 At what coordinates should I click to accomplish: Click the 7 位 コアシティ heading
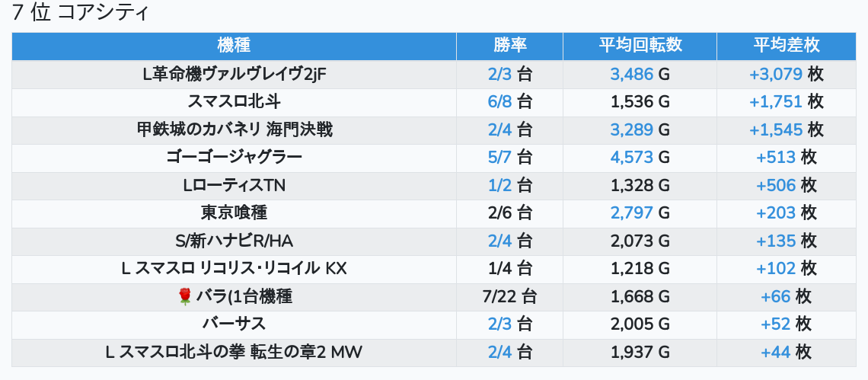(x=80, y=12)
